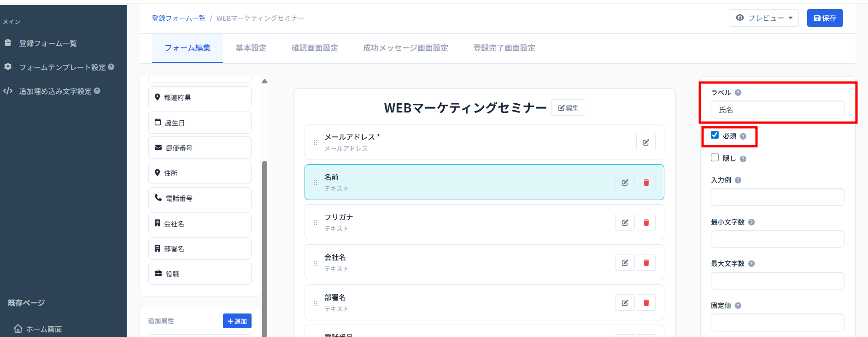
Task: Click edit icon on メールアドレス field row
Action: [645, 142]
